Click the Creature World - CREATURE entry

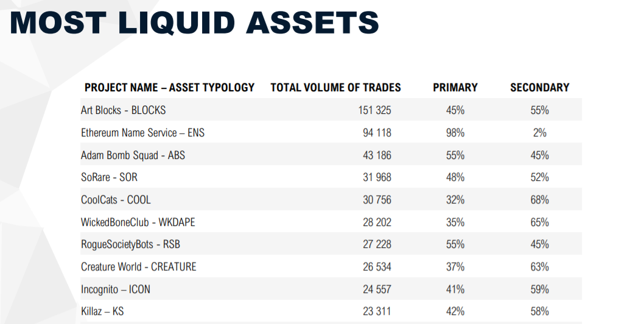pos(138,267)
